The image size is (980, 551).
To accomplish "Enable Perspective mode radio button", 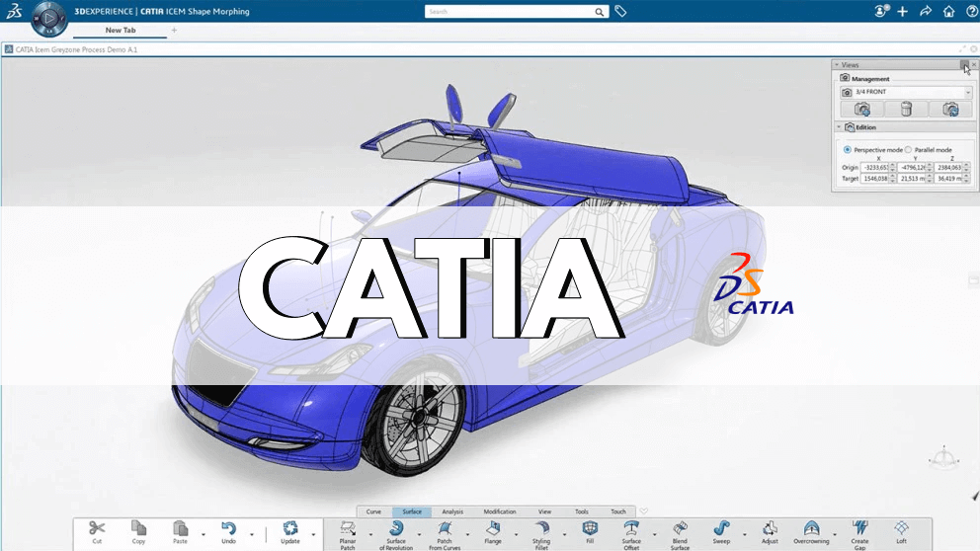I will [848, 149].
